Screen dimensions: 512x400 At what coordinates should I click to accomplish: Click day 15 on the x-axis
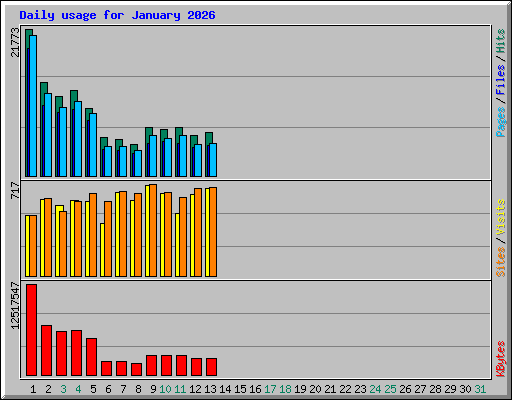point(240,389)
